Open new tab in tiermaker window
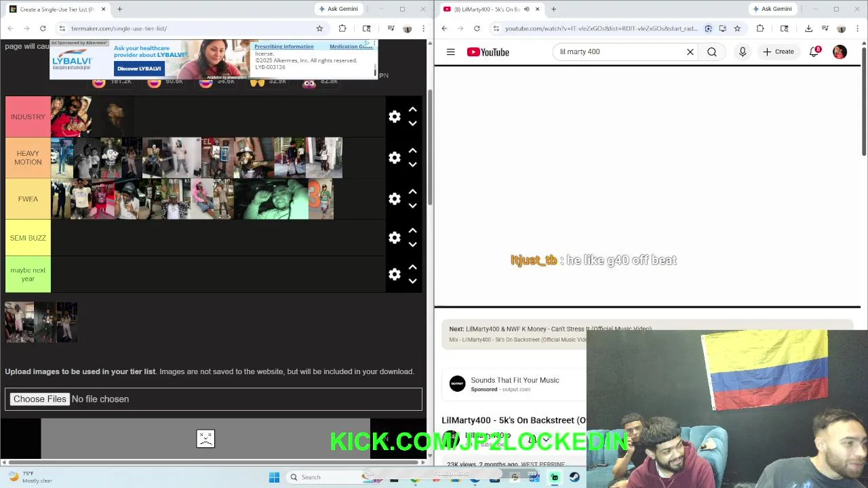The height and width of the screenshot is (488, 868). point(119,9)
